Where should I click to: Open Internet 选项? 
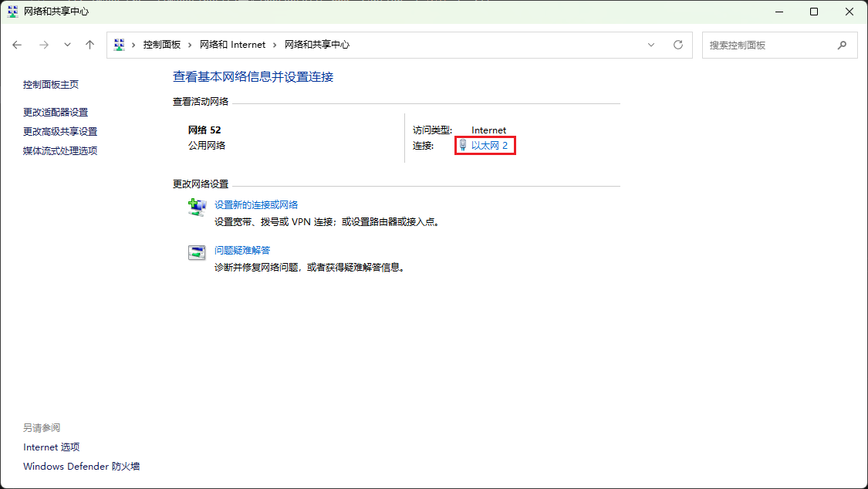point(51,447)
